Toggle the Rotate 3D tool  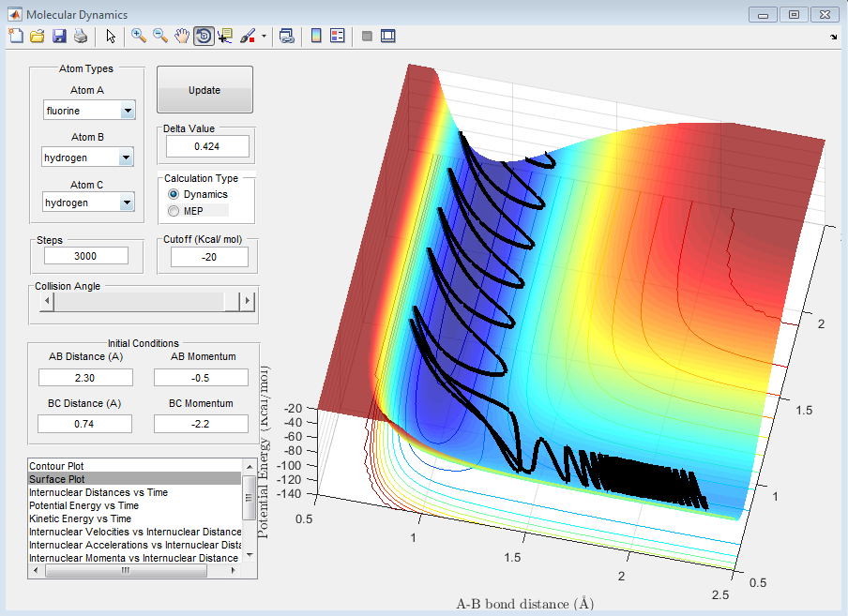click(204, 37)
